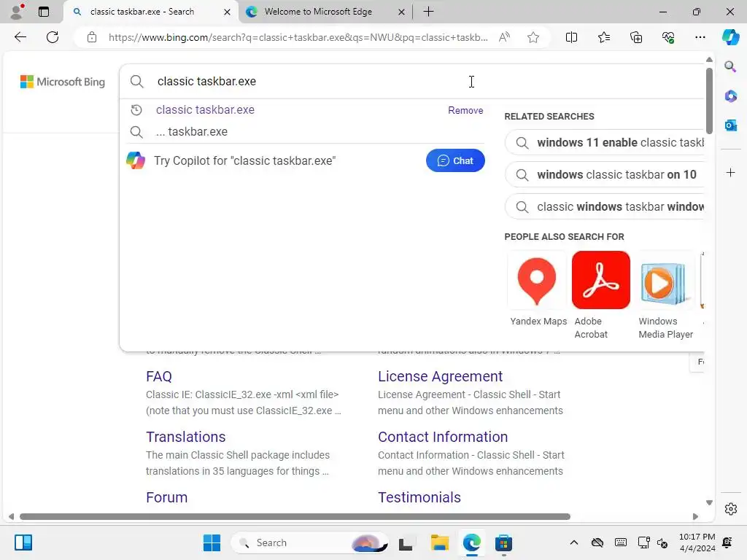Open Microsoft Store from taskbar
Image resolution: width=747 pixels, height=560 pixels.
point(503,542)
